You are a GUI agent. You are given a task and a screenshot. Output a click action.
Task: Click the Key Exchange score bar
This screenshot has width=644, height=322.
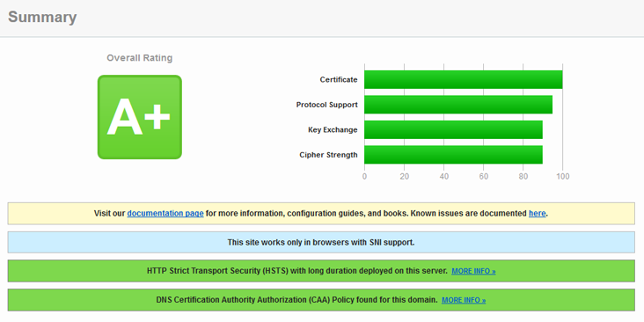pyautogui.click(x=453, y=130)
